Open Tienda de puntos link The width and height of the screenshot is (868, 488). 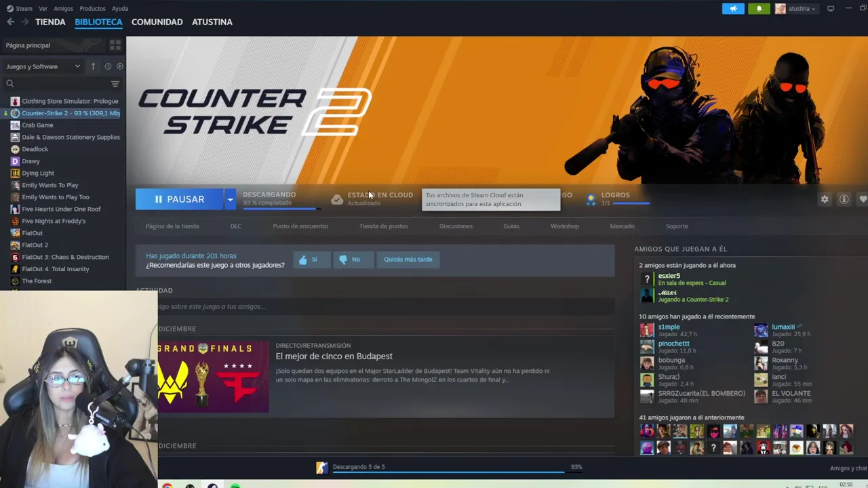pyautogui.click(x=383, y=226)
